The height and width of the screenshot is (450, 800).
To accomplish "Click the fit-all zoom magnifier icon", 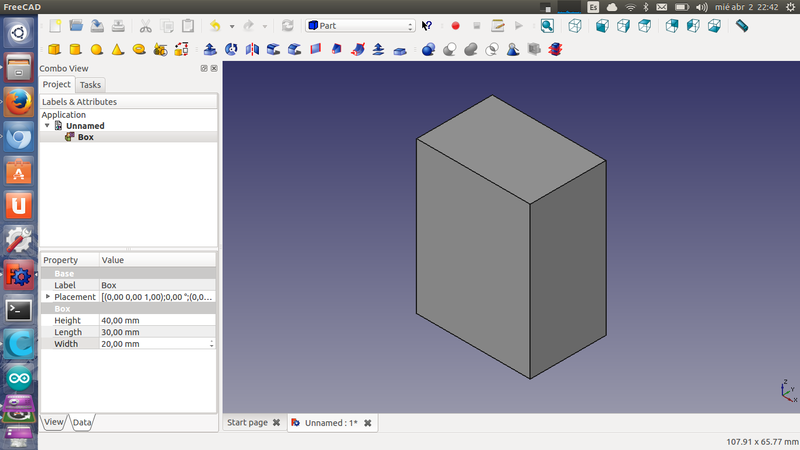I will click(547, 25).
